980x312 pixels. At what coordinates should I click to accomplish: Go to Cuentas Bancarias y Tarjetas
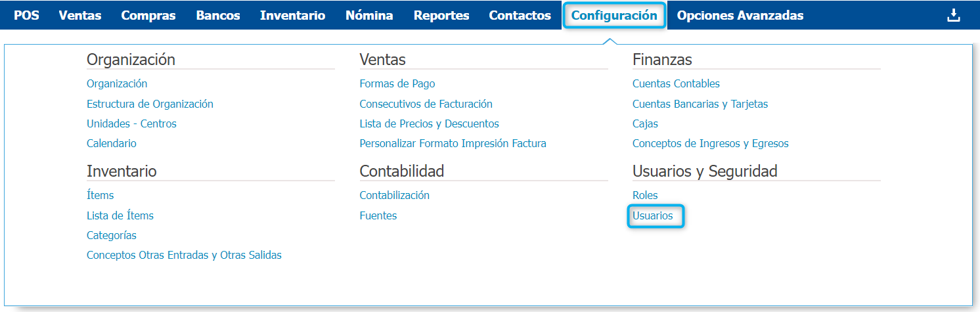coord(700,104)
